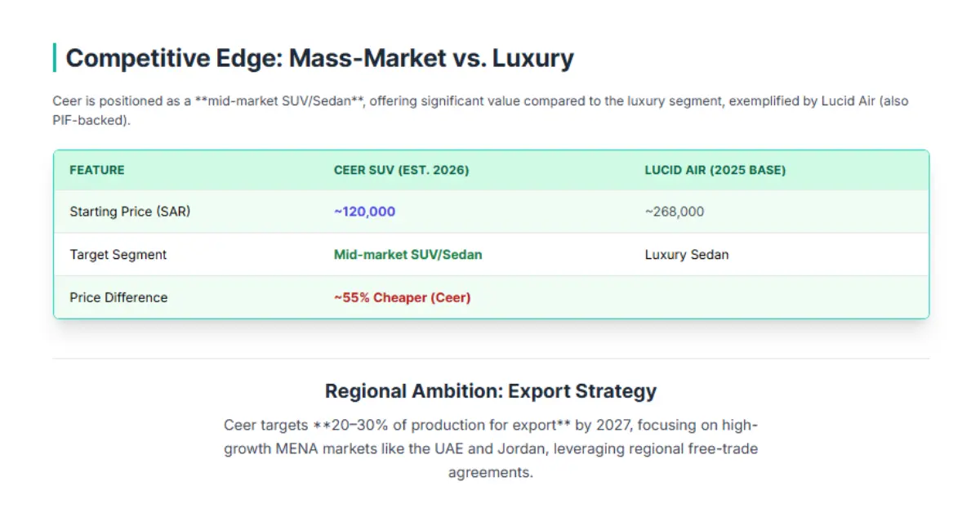Image resolution: width=980 pixels, height=513 pixels.
Task: Select the Target Segment row label
Action: pyautogui.click(x=118, y=255)
